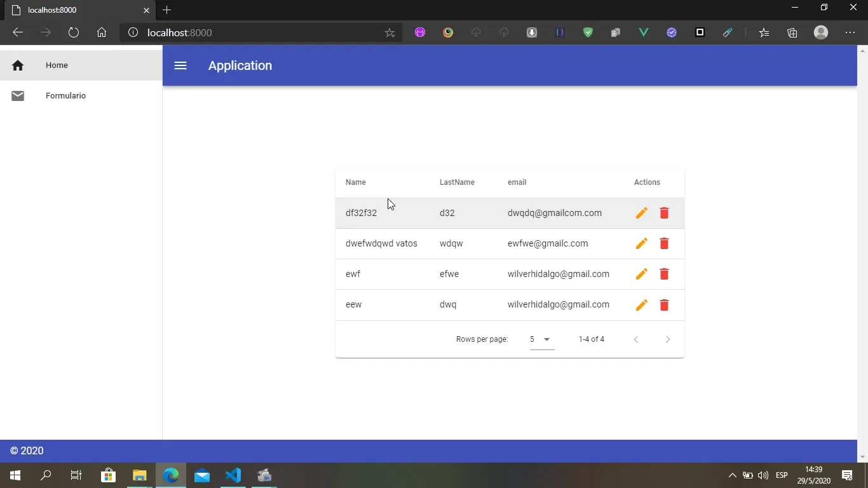Open File Explorer from taskbar

[x=139, y=475]
